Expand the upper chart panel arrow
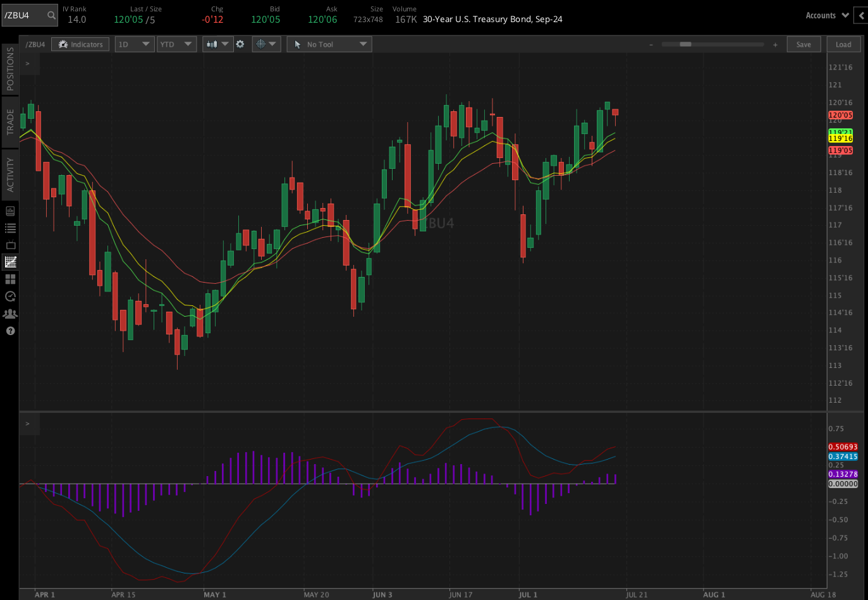Screen dimensions: 868x600 (x=27, y=63)
